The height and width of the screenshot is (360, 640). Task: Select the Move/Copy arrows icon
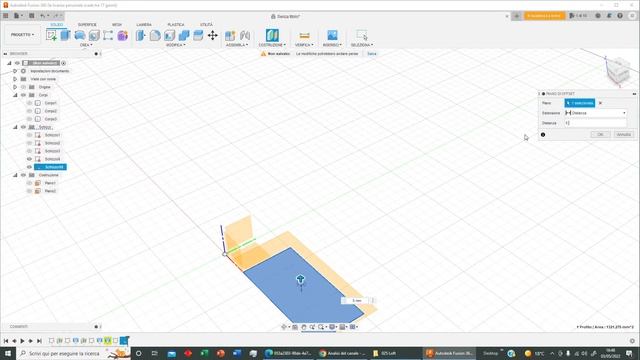coord(213,36)
